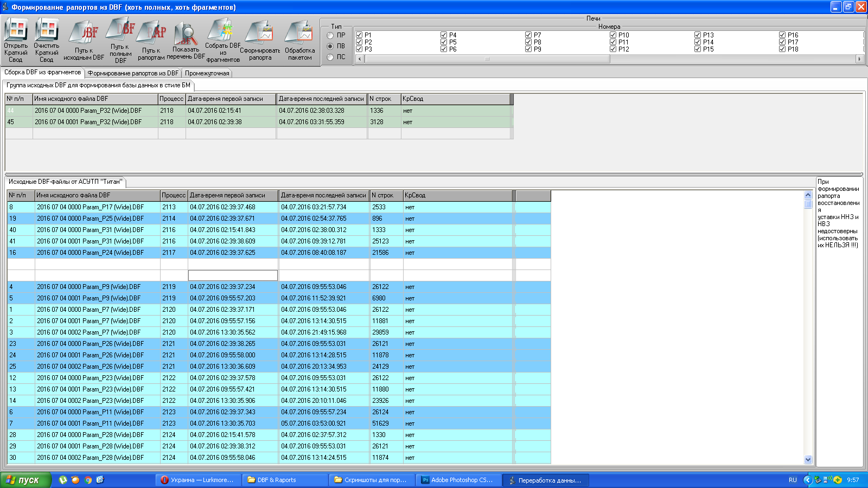Click Процесс column header in lower table
The height and width of the screenshot is (488, 868).
(x=174, y=195)
